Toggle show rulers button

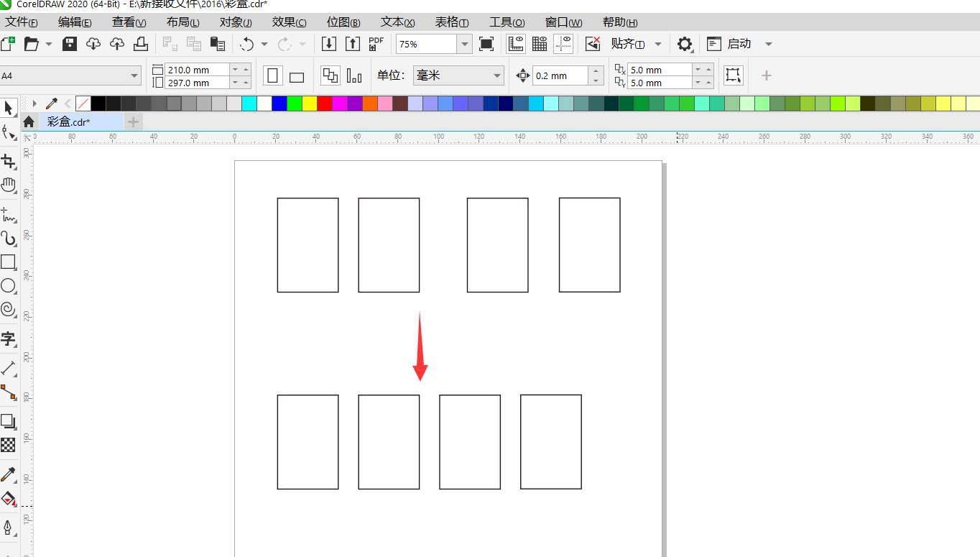516,44
